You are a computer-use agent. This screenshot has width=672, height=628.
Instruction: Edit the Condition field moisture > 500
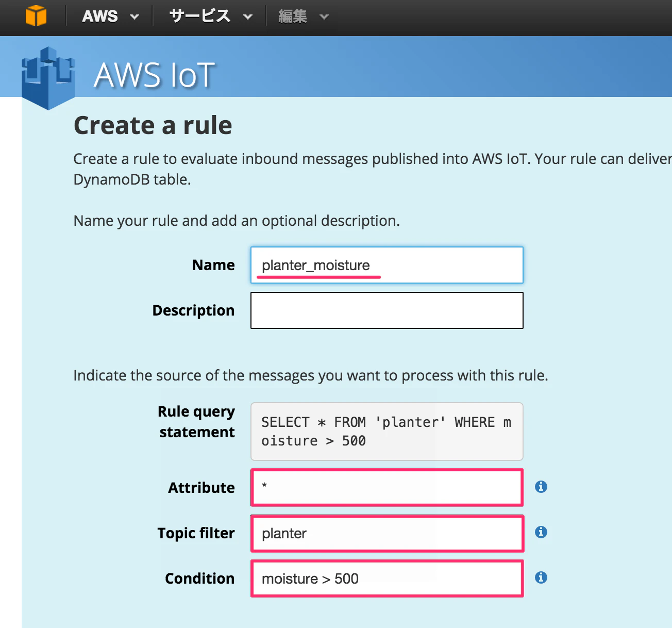coord(387,579)
